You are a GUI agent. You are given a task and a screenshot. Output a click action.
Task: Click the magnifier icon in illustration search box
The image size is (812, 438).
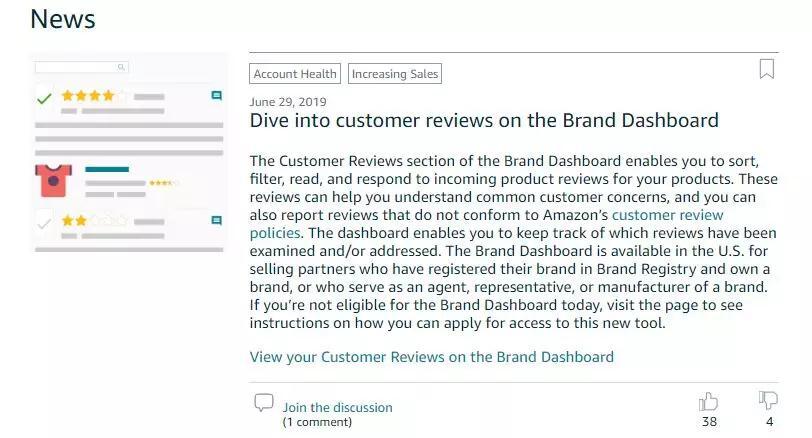click(x=121, y=67)
